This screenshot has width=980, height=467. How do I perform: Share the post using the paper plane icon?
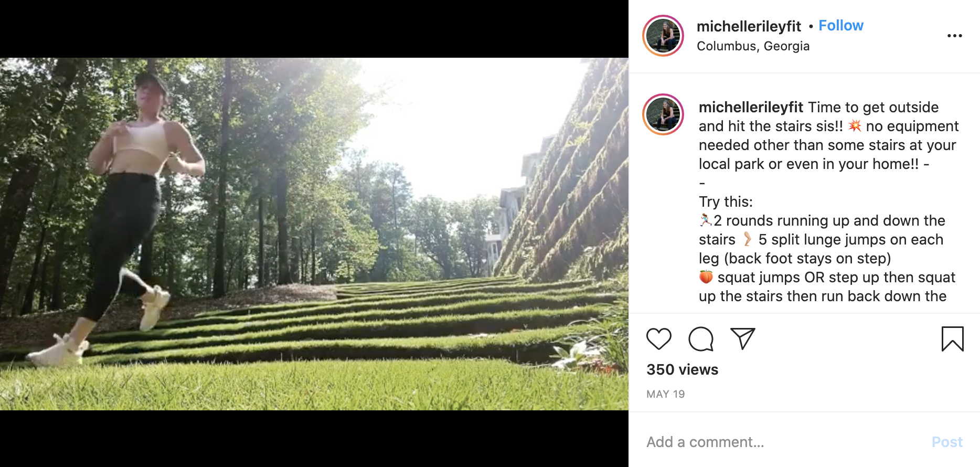(x=742, y=338)
